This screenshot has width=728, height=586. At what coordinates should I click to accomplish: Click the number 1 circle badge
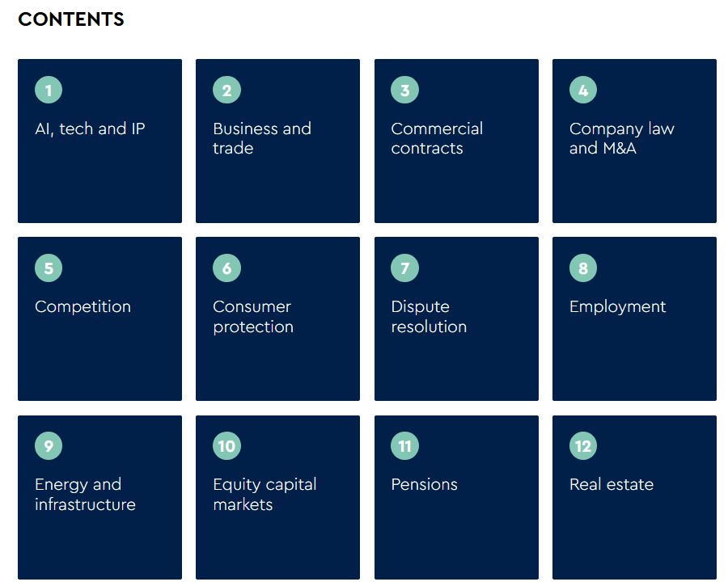pos(49,91)
